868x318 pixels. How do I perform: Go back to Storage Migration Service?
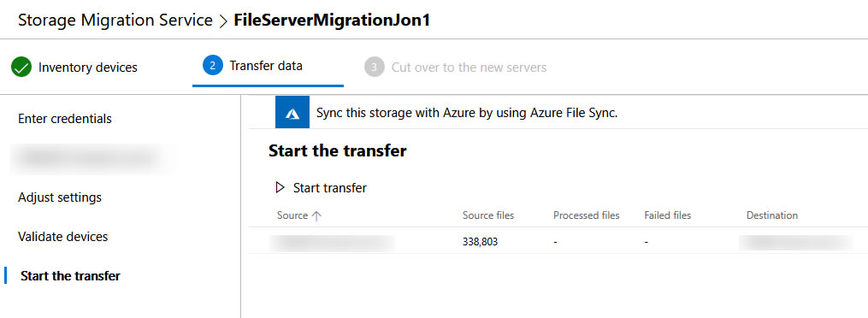115,21
